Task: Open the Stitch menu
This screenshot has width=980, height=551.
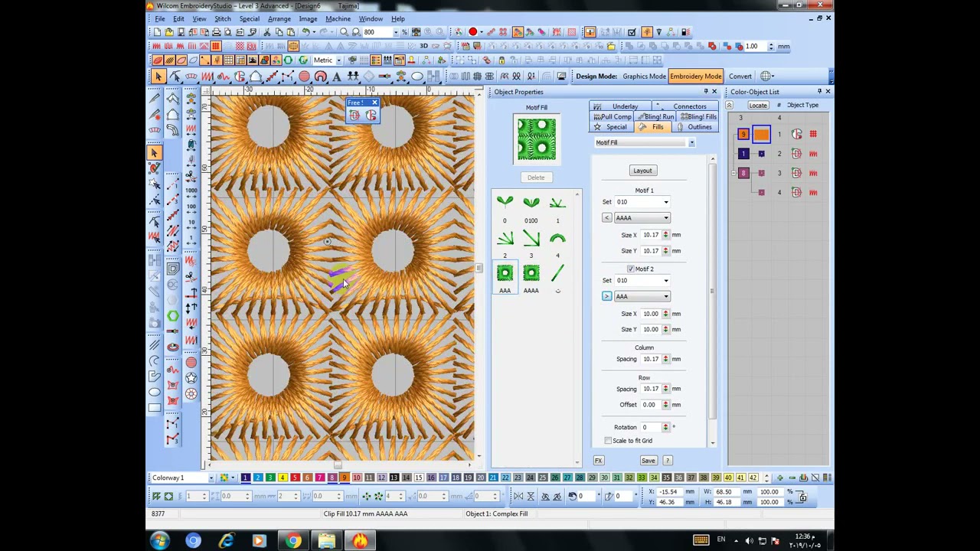Action: point(222,18)
